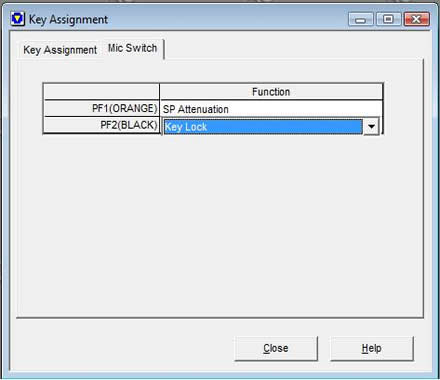Click the grey footer area beside Close button
The image size is (440, 380).
pyautogui.click(x=123, y=348)
